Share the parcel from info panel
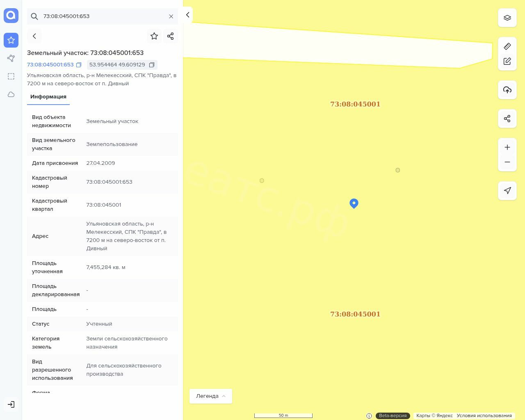This screenshot has height=420, width=525. (x=171, y=36)
